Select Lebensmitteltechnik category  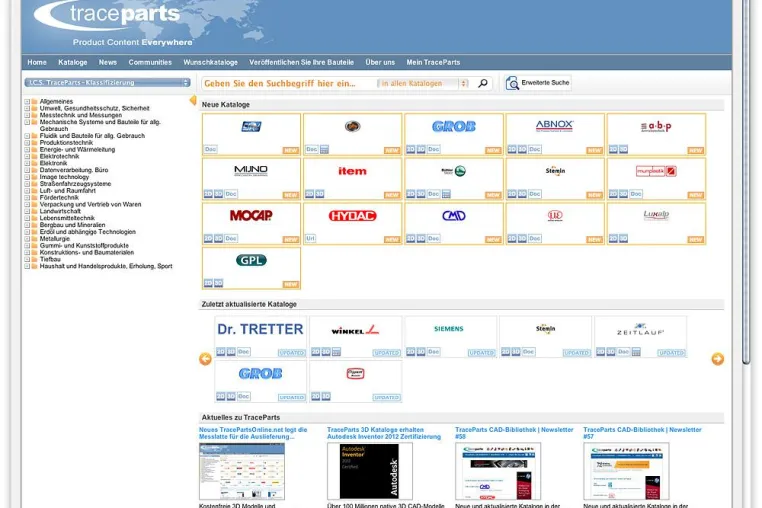click(67, 218)
